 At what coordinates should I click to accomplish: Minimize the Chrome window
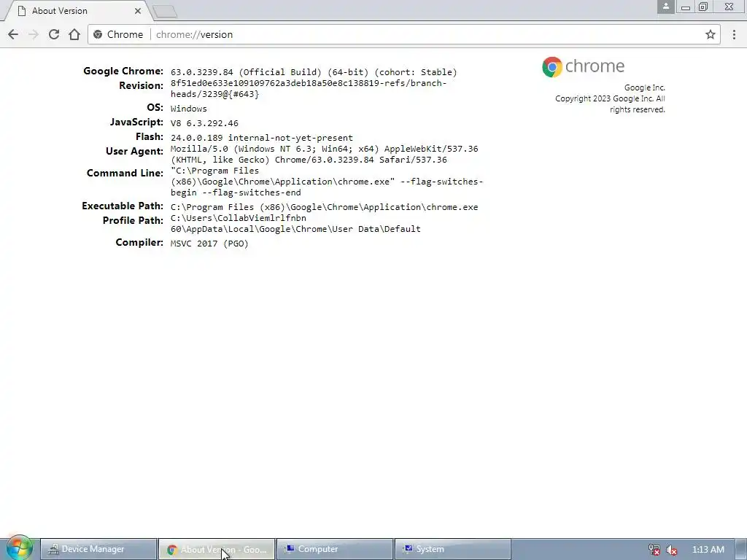(x=686, y=7)
